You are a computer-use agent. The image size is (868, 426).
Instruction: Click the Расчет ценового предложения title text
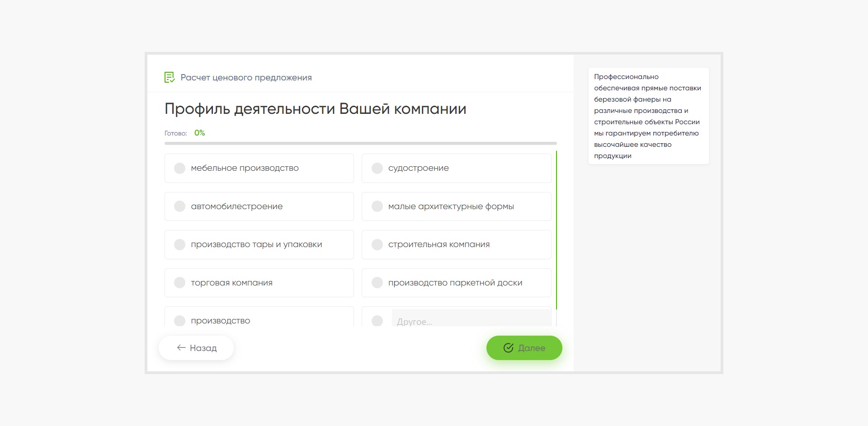click(x=246, y=78)
